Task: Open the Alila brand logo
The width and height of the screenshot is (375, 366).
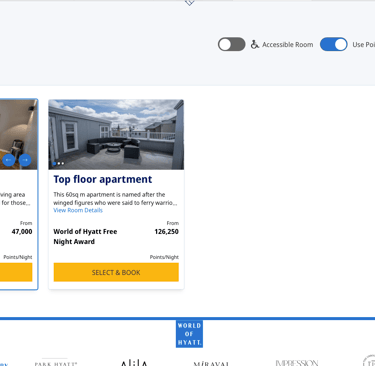Action: (x=134, y=363)
